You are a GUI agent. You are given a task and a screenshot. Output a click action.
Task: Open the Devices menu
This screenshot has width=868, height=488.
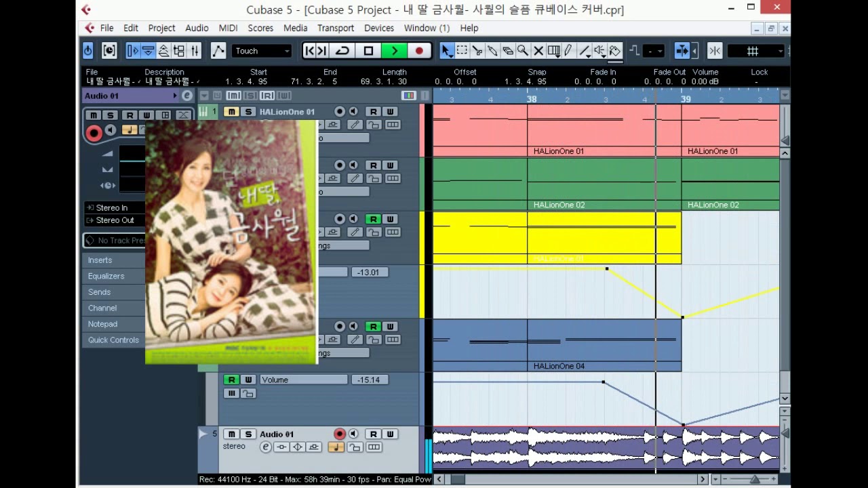pyautogui.click(x=379, y=28)
